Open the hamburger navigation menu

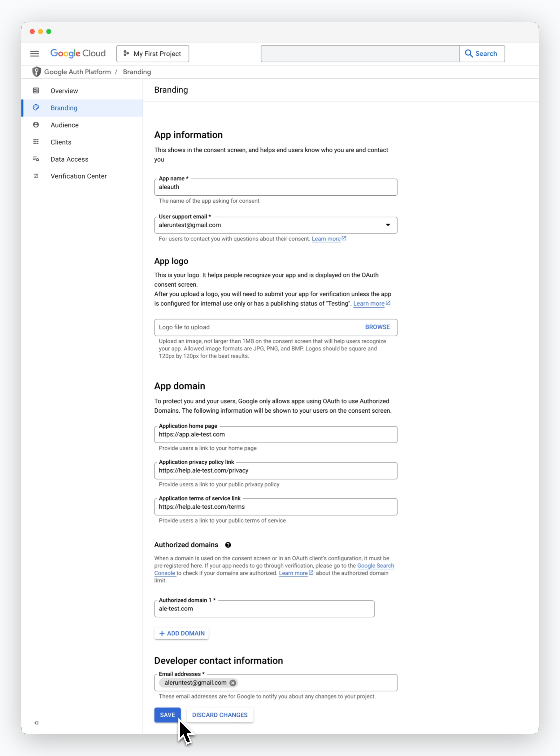pyautogui.click(x=34, y=54)
